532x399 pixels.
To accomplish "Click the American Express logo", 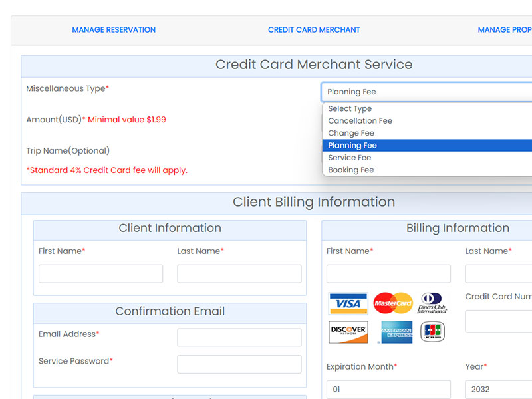I will click(x=396, y=332).
